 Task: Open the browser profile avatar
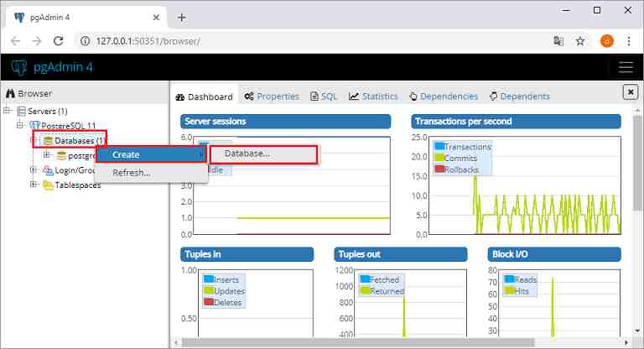[x=606, y=41]
